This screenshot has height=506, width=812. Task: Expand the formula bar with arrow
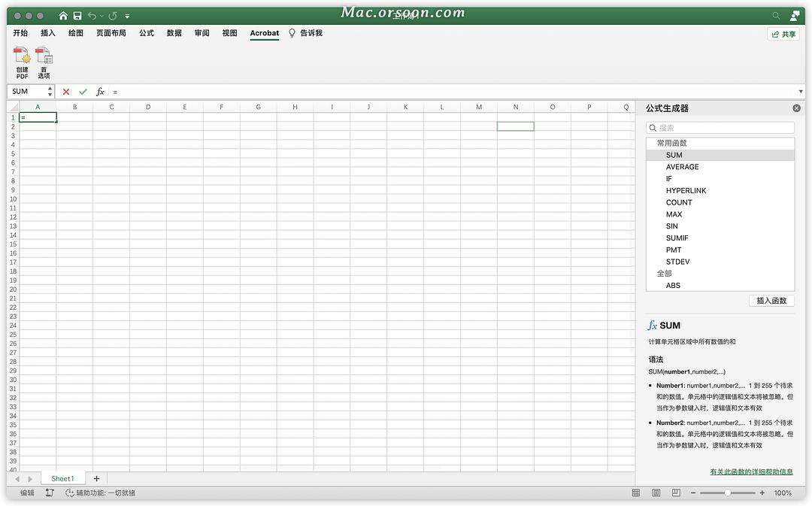(801, 92)
